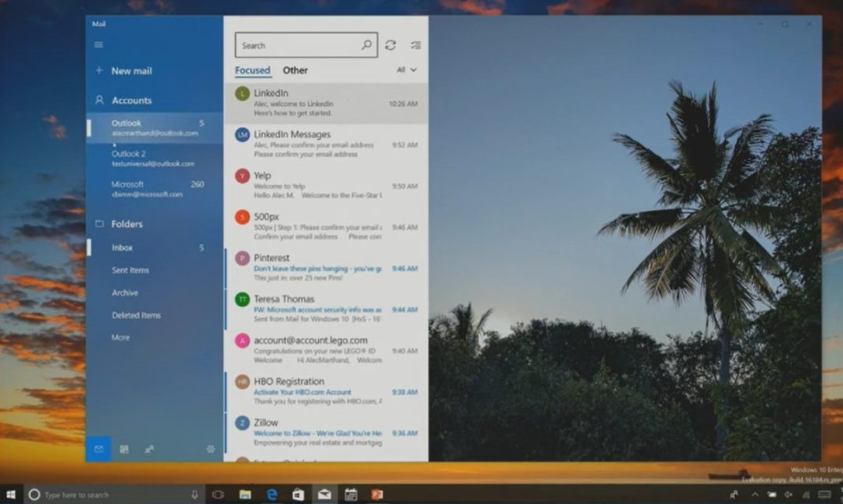This screenshot has height=504, width=843.
Task: Expand the Folders section
Action: tap(126, 224)
